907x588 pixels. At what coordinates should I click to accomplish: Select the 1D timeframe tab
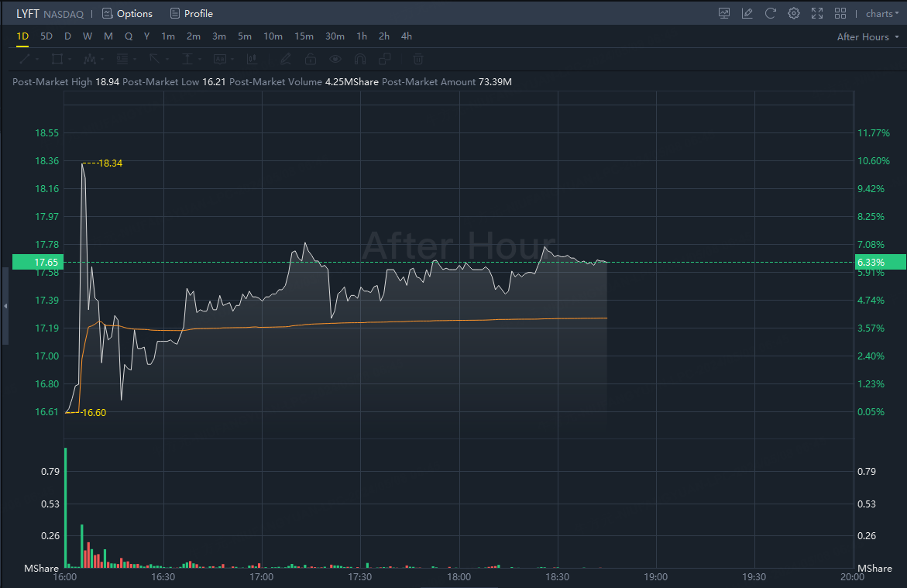(22, 36)
